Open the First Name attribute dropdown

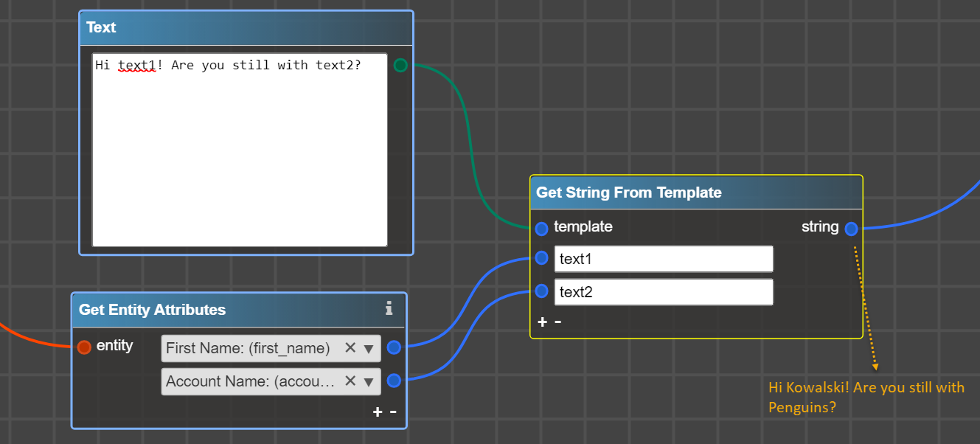tap(368, 347)
